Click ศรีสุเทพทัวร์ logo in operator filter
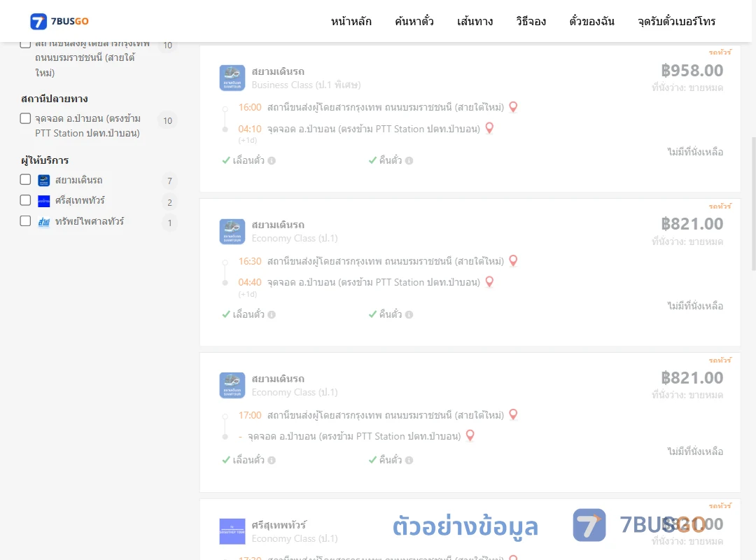The image size is (756, 560). coord(44,201)
